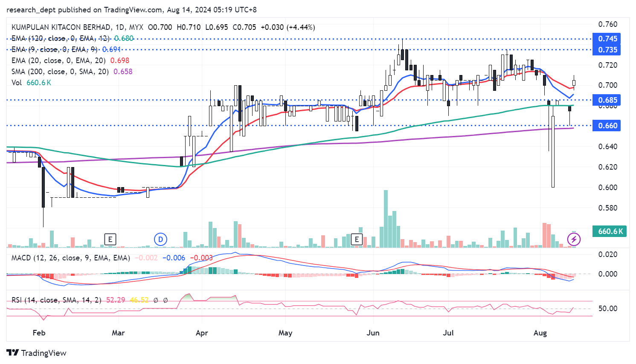Click the EMA 20 indicator legend
The height and width of the screenshot is (364, 636).
(58, 61)
